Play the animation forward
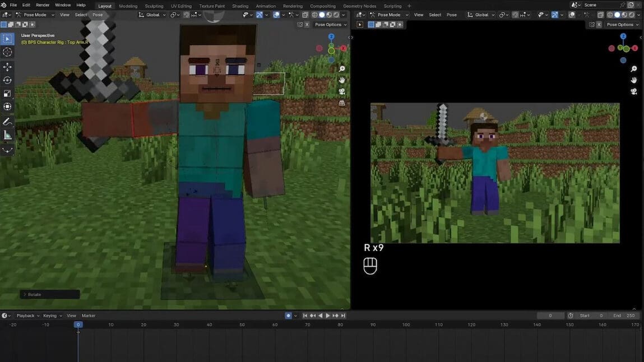Screen dimensions: 644x362 [328, 315]
